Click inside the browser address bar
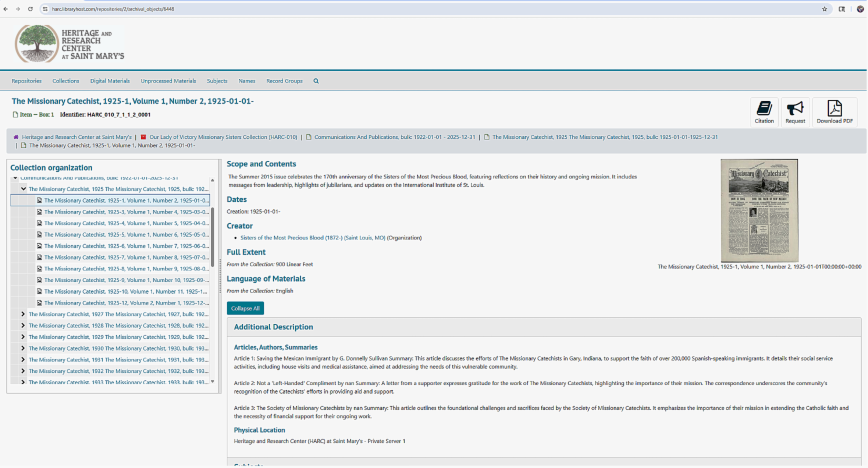The image size is (868, 468). point(200,8)
